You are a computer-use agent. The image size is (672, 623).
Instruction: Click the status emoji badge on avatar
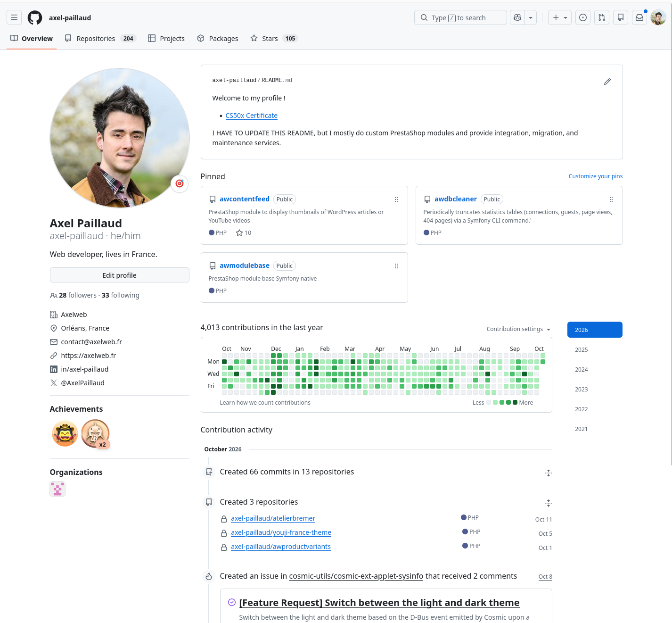pos(180,183)
